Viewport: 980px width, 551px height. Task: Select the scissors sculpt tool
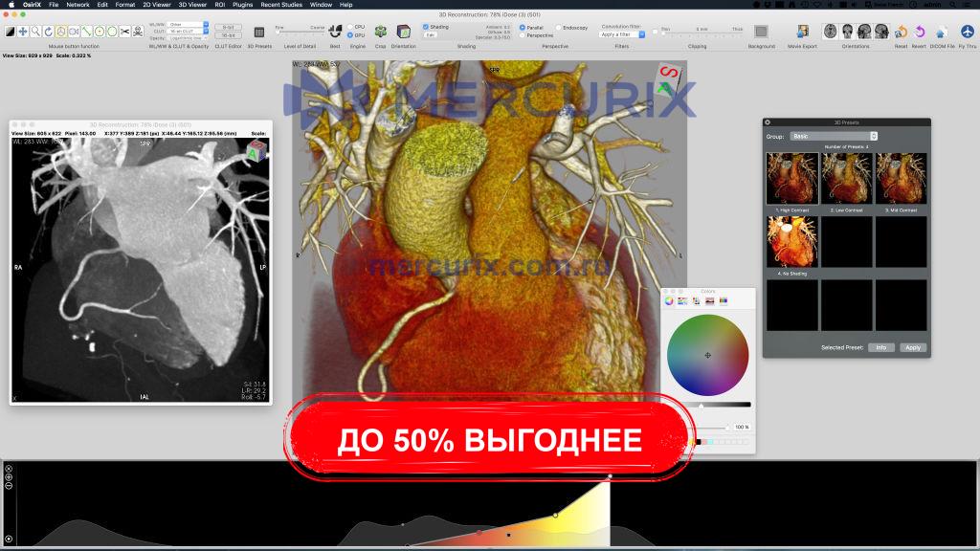pos(125,32)
